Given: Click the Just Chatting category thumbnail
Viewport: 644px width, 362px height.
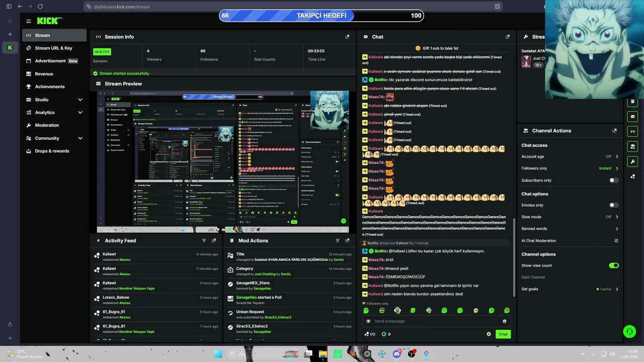Looking at the screenshot, I should (526, 61).
